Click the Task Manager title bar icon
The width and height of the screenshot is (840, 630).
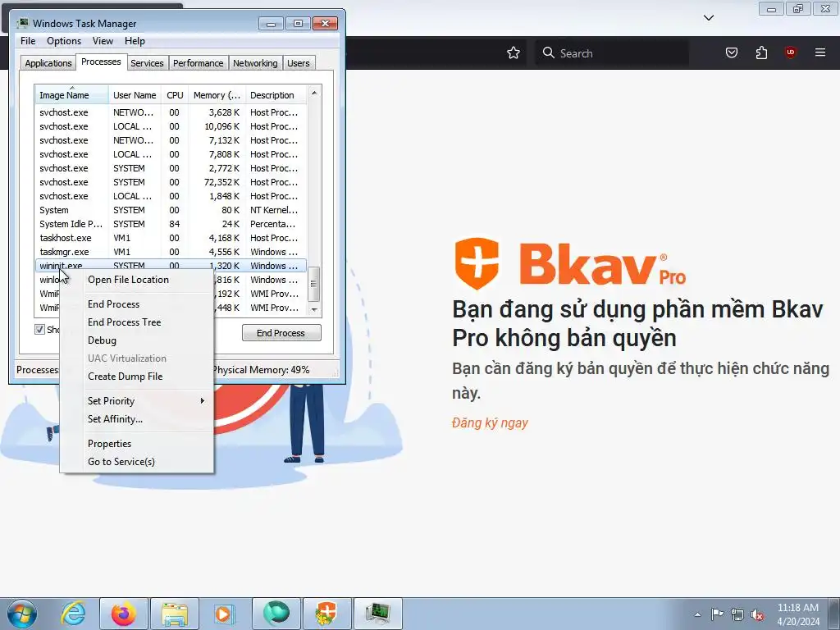pos(22,23)
